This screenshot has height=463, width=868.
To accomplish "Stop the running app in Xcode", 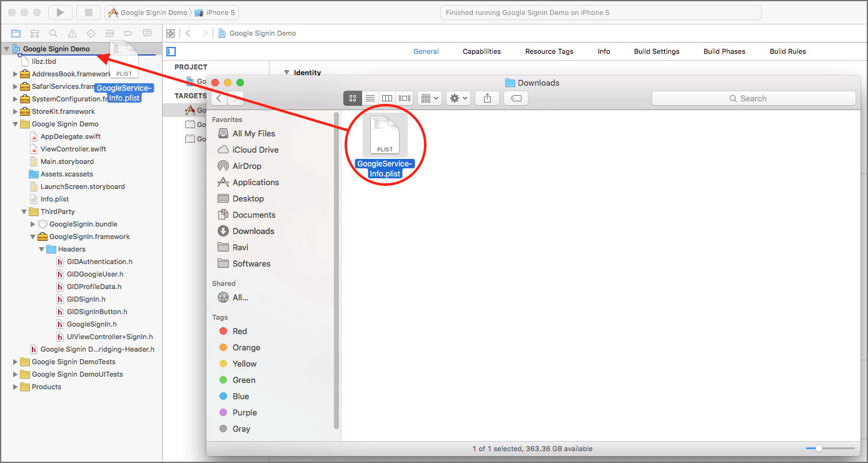I will [88, 12].
